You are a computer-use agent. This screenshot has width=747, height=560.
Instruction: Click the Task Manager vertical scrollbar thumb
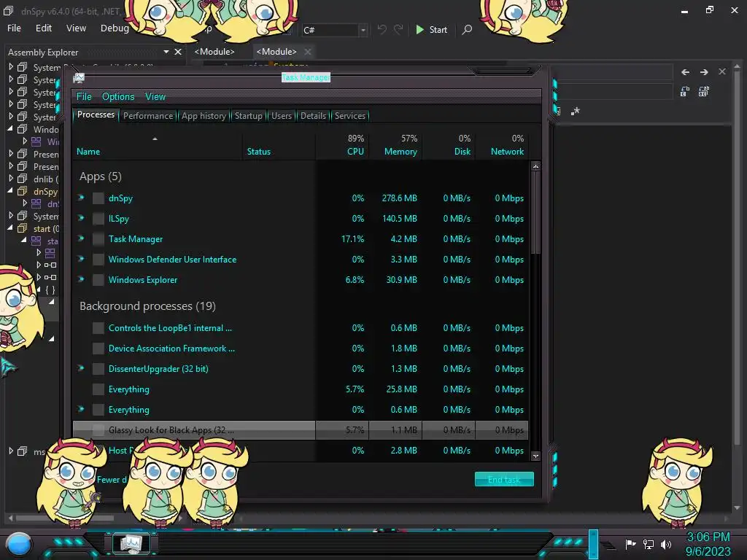coord(535,212)
